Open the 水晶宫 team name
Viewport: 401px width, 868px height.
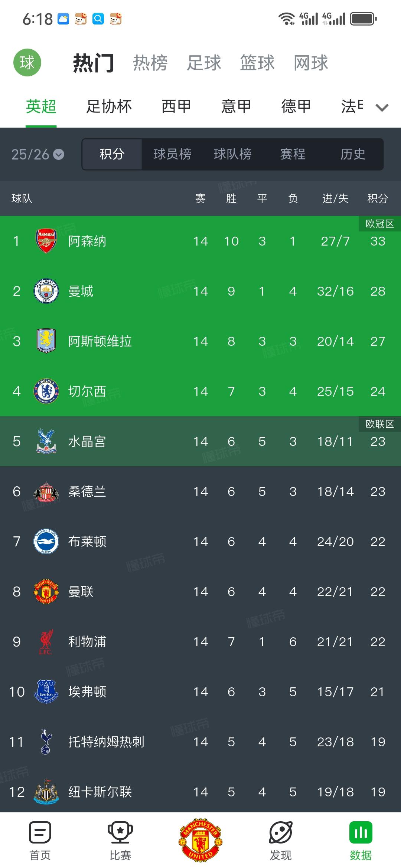pyautogui.click(x=87, y=441)
